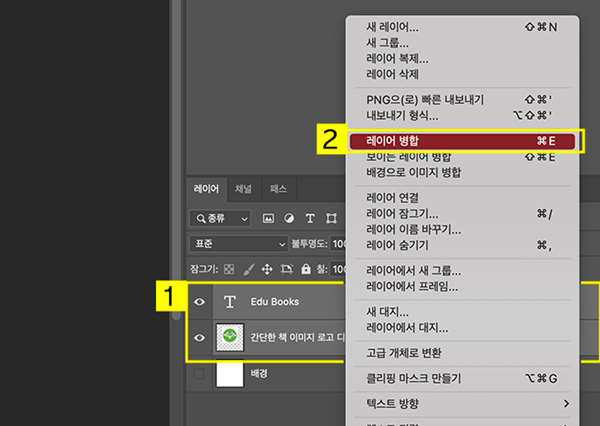Image resolution: width=600 pixels, height=426 pixels.
Task: Choose 새 레이어... from context menu
Action: (x=462, y=27)
